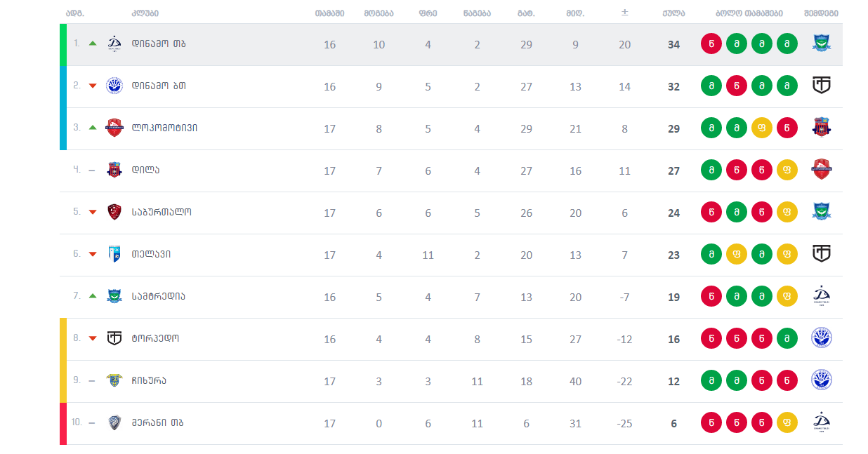
Task: Open the სამტრედია club name link
Action: pyautogui.click(x=159, y=296)
